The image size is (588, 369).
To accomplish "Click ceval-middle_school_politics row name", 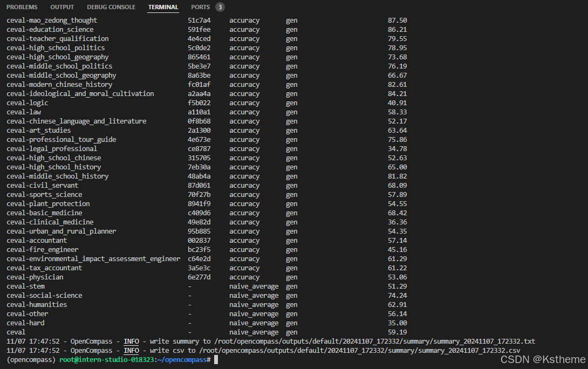I will click(59, 66).
